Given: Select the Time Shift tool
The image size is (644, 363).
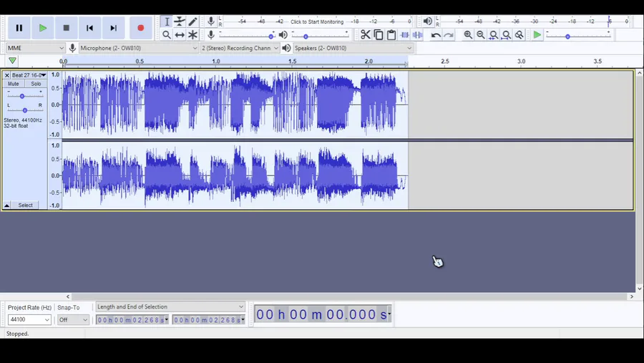Looking at the screenshot, I should coord(180,35).
